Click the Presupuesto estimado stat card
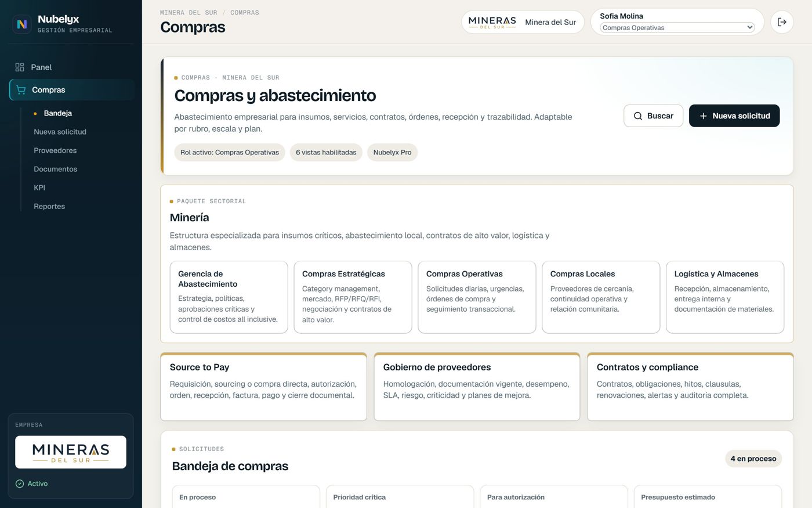 pos(708,497)
